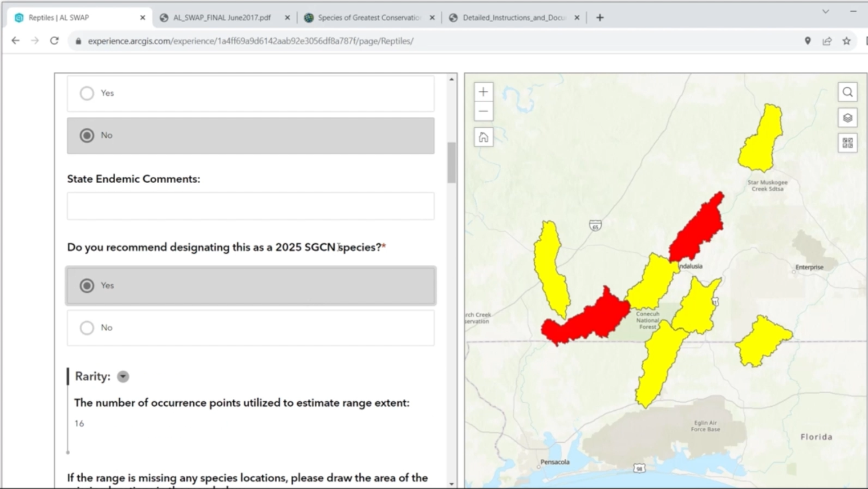This screenshot has height=489, width=868.
Task: Open the browser tab search chevron
Action: (x=825, y=11)
